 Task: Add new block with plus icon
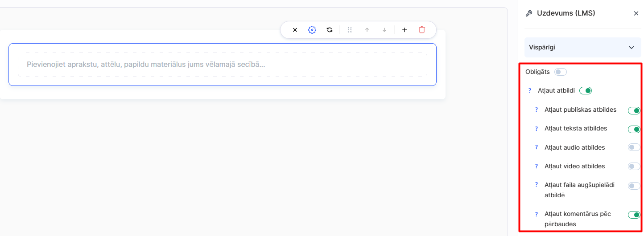pyautogui.click(x=405, y=30)
